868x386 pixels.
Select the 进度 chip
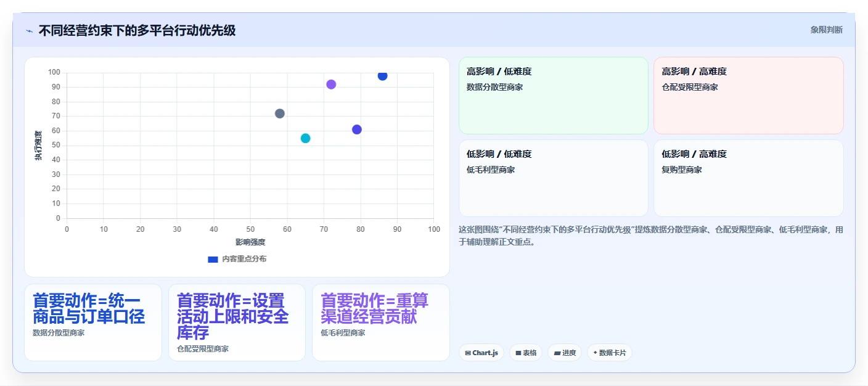[565, 353]
